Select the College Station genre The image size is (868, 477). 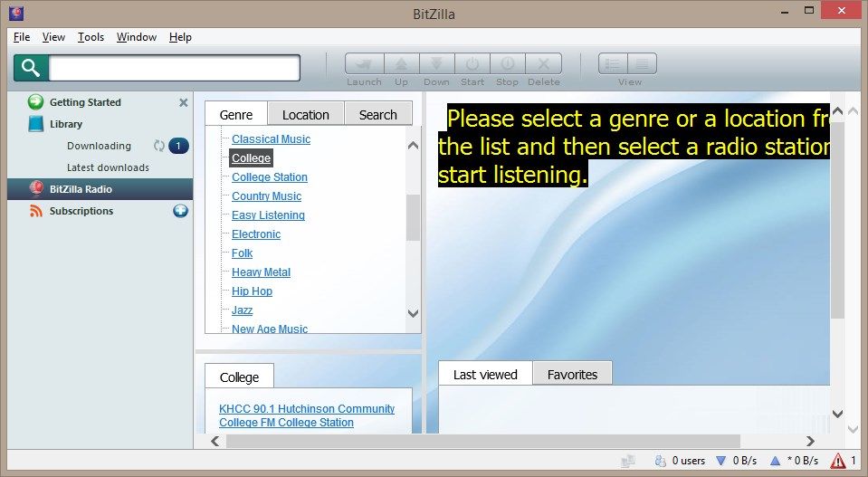270,177
